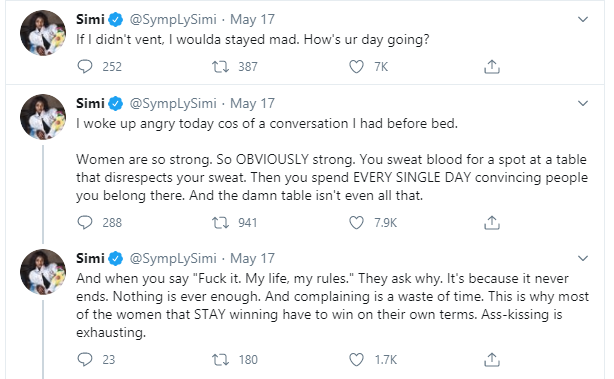Click the Simi display name on the third tweet
Viewport: 614px width, 379px height.
[x=90, y=258]
